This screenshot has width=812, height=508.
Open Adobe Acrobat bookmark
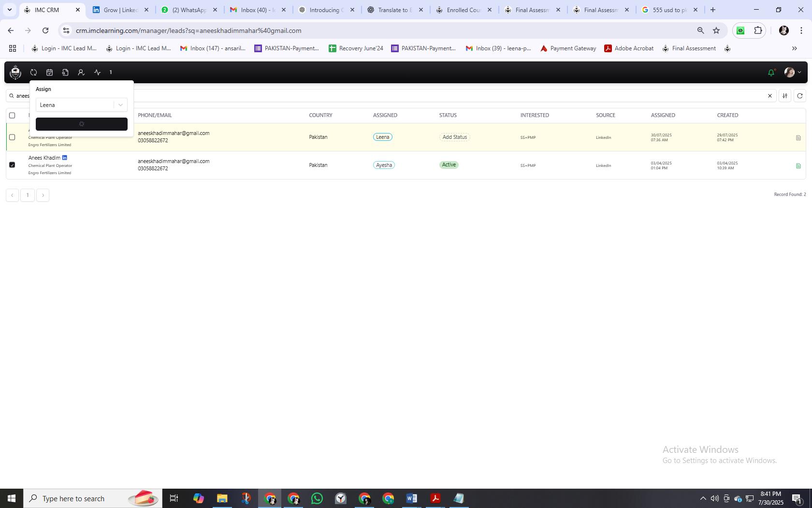coord(629,48)
